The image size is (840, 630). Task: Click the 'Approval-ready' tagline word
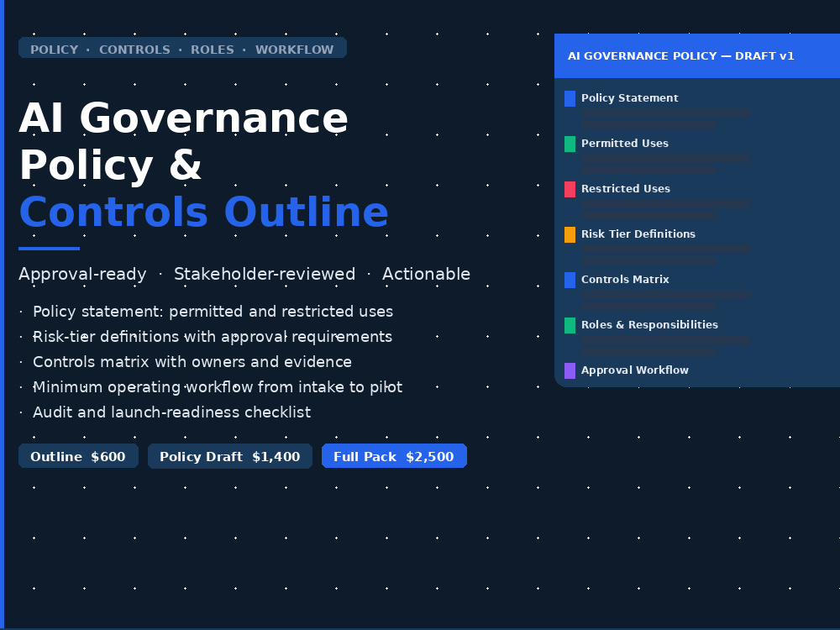tap(82, 274)
